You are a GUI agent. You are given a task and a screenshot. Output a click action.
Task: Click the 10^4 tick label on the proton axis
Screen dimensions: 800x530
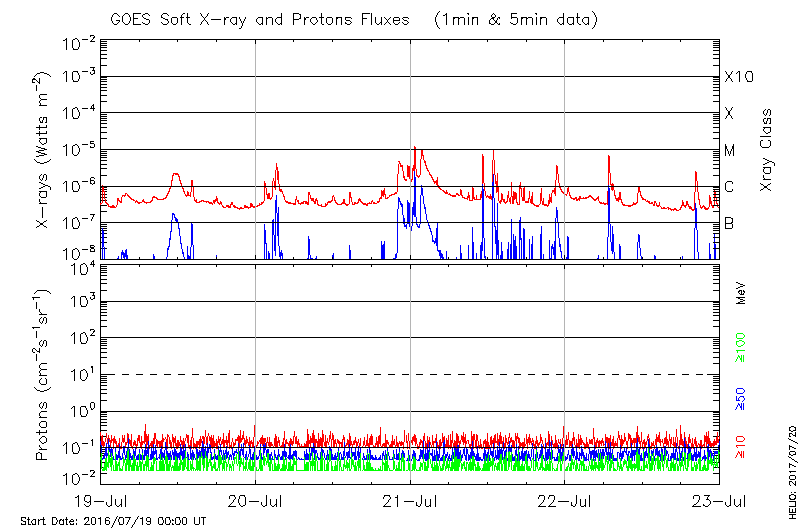tap(81, 266)
